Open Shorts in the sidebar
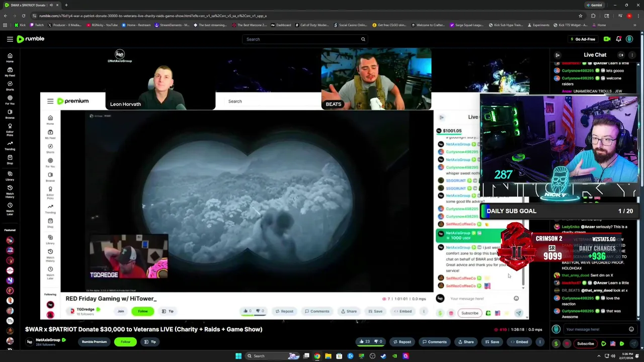 coord(10,86)
